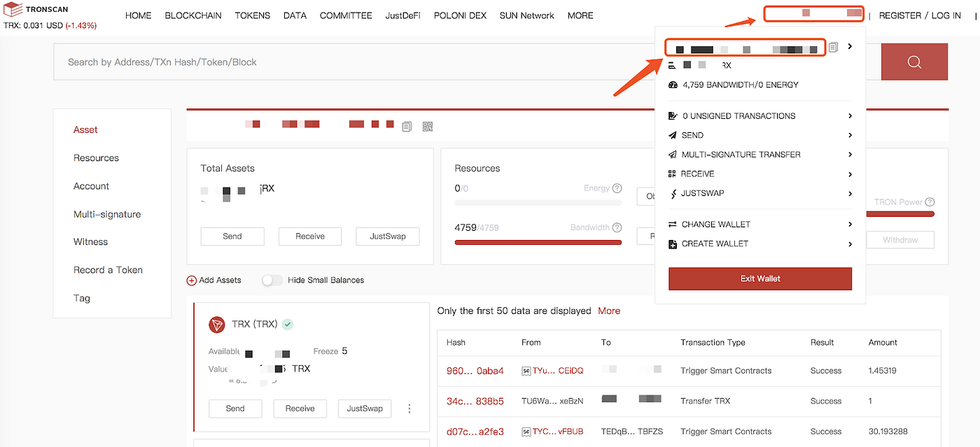
Task: Click the red search magnifier button
Action: [x=914, y=62]
